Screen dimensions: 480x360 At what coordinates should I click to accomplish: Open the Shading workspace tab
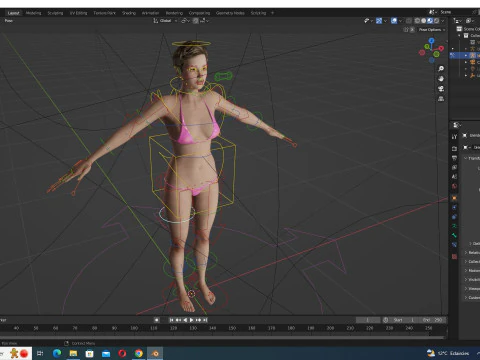pyautogui.click(x=129, y=13)
